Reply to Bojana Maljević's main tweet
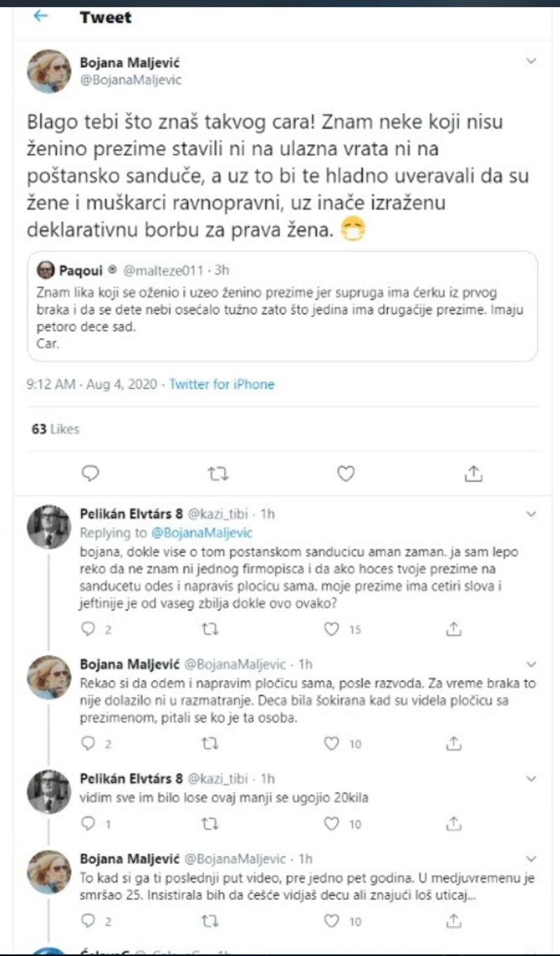Image resolution: width=560 pixels, height=956 pixels. 90,473
